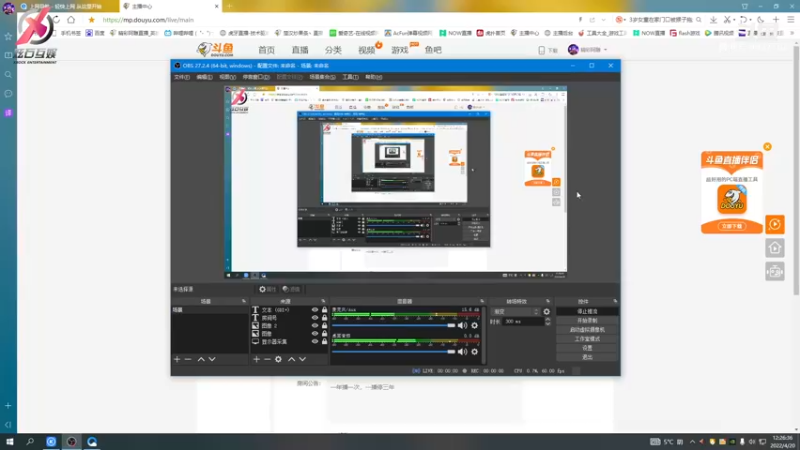The image size is (800, 450).
Task: Pop out the Sources dock panel
Action: click(x=323, y=302)
